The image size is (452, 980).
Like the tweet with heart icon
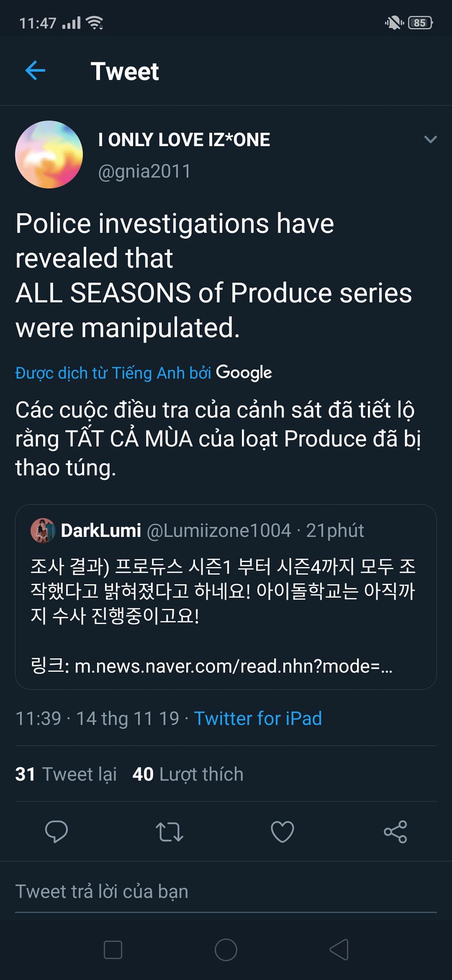[282, 831]
